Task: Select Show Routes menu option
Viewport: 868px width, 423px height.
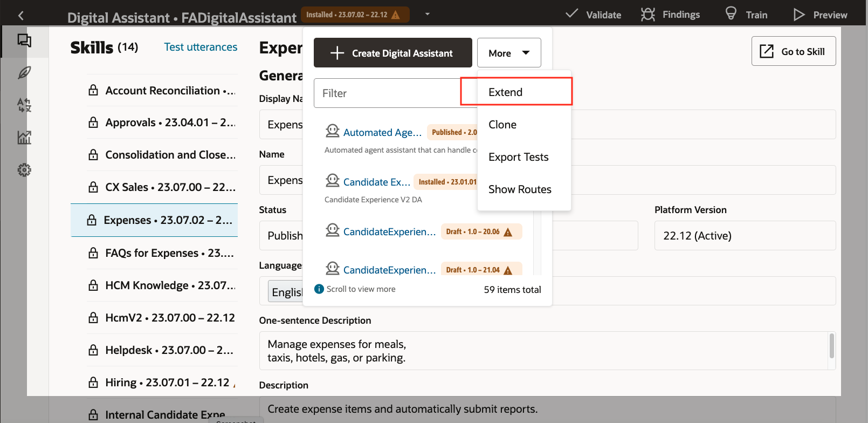Action: pos(520,189)
